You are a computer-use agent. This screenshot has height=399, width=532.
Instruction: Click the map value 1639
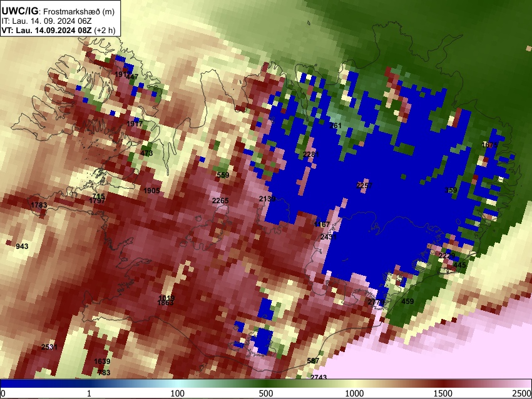click(102, 361)
